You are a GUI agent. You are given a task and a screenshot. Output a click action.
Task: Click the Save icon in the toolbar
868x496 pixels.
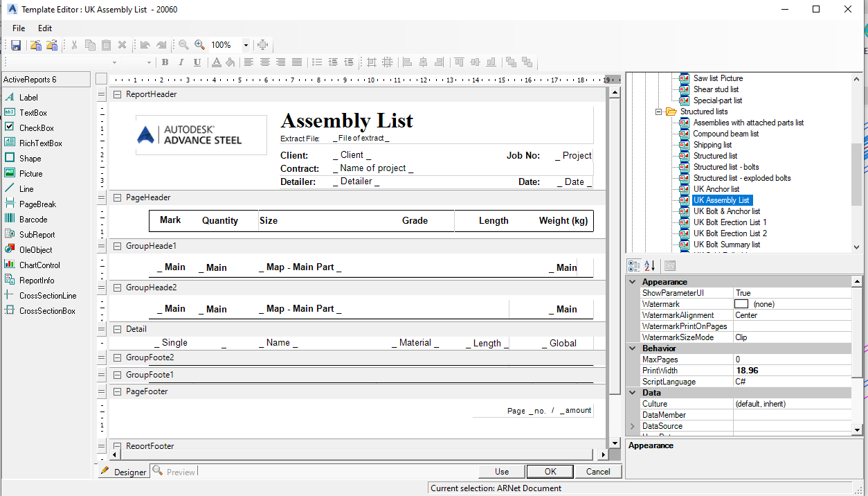[x=15, y=44]
